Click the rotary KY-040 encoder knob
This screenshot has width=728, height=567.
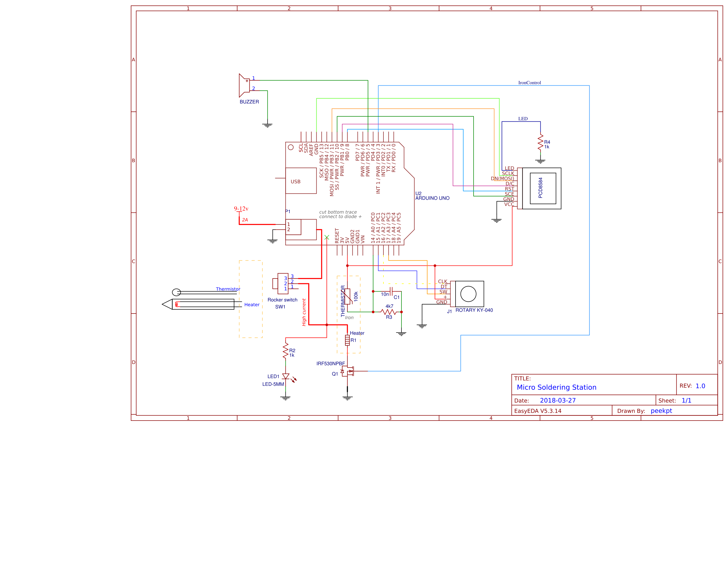pos(468,294)
